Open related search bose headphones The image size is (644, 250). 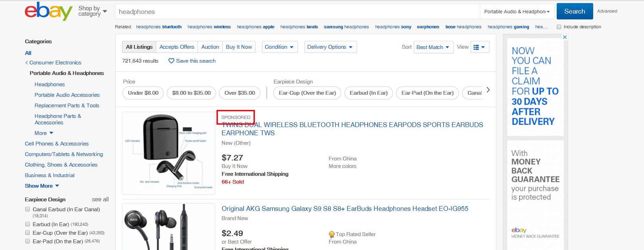[x=464, y=27]
